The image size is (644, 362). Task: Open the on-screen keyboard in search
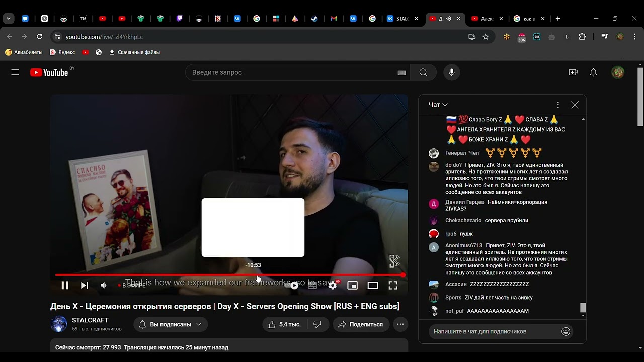pos(401,73)
